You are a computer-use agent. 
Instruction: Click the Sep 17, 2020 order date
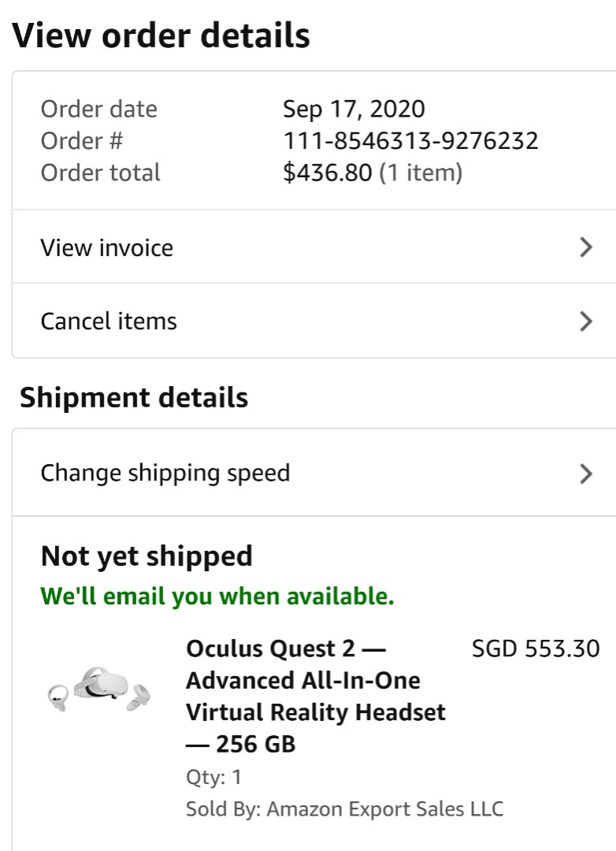[354, 109]
